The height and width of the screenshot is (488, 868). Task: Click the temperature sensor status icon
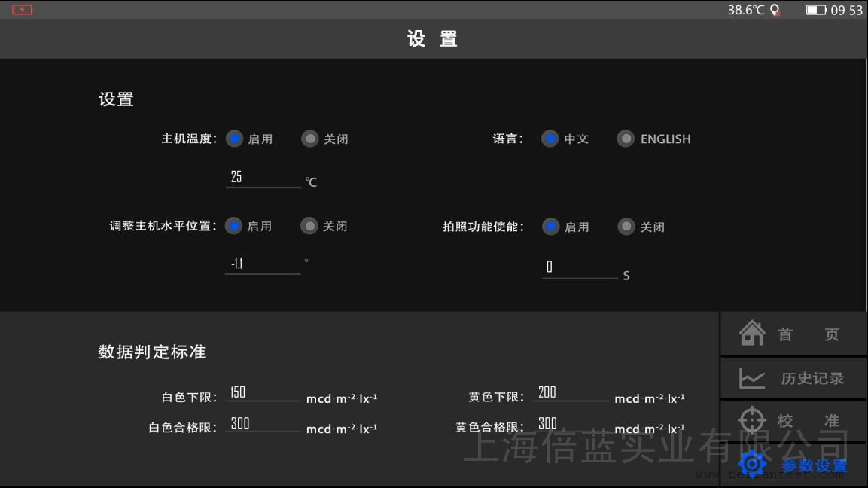[775, 11]
